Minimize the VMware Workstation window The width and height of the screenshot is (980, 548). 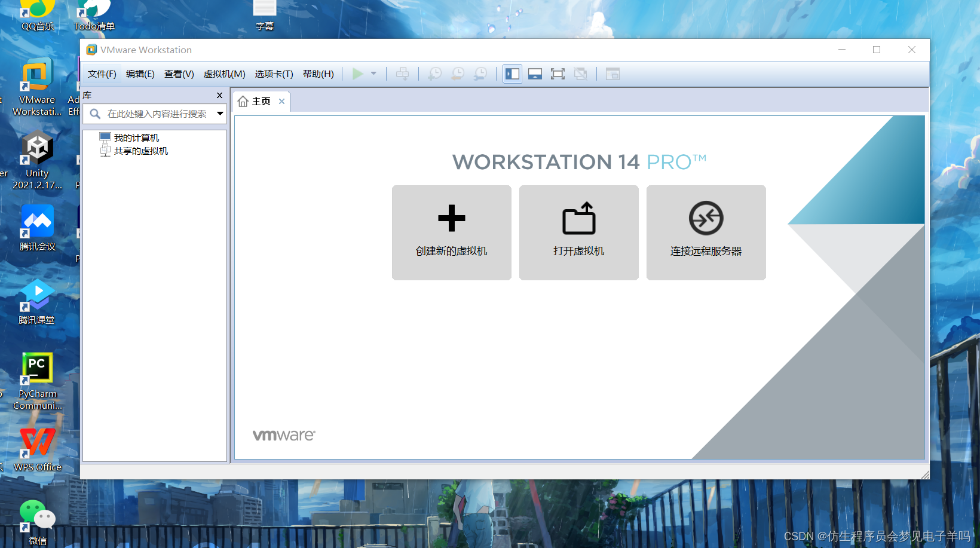[x=842, y=50]
